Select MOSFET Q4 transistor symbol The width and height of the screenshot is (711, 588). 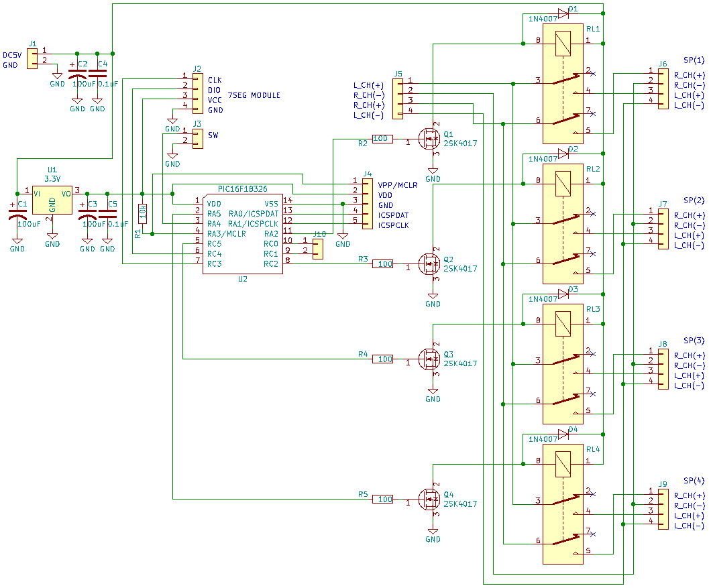(428, 499)
